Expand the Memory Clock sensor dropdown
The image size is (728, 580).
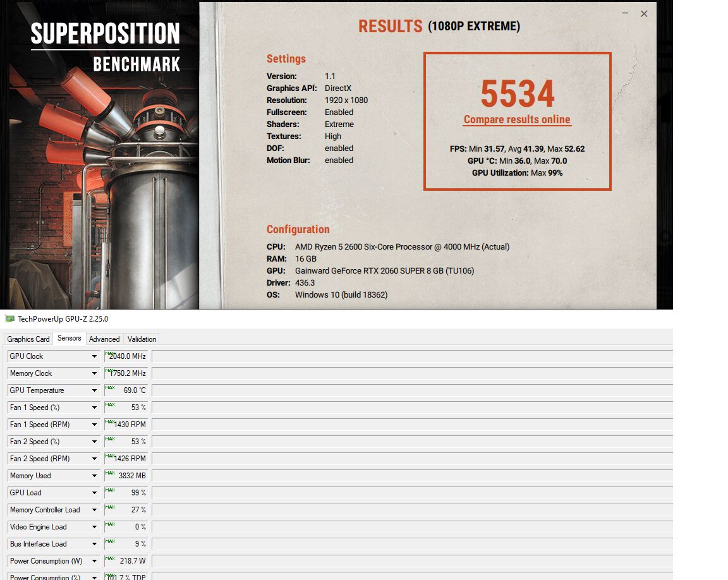[94, 373]
